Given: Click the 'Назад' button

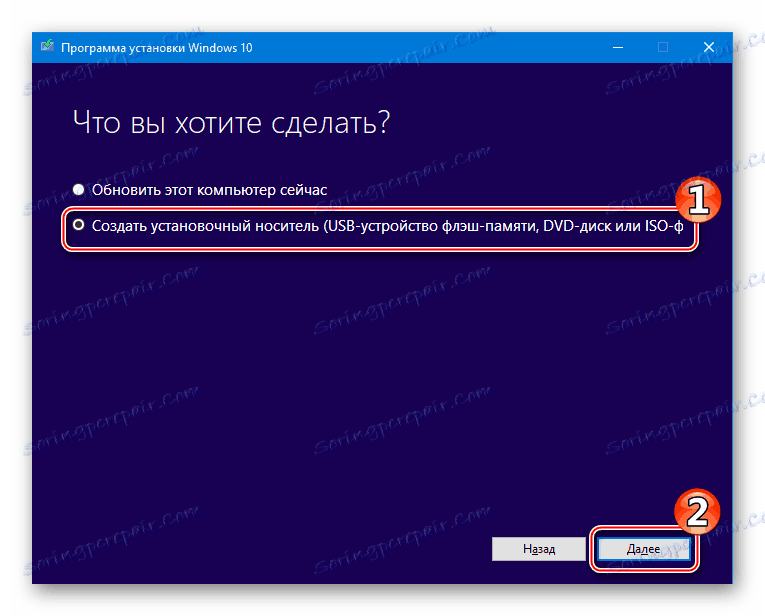Looking at the screenshot, I should pos(539,549).
